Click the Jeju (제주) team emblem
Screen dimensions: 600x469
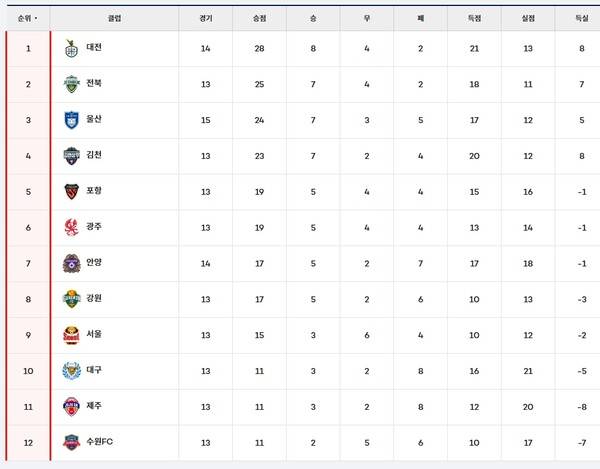tap(71, 406)
